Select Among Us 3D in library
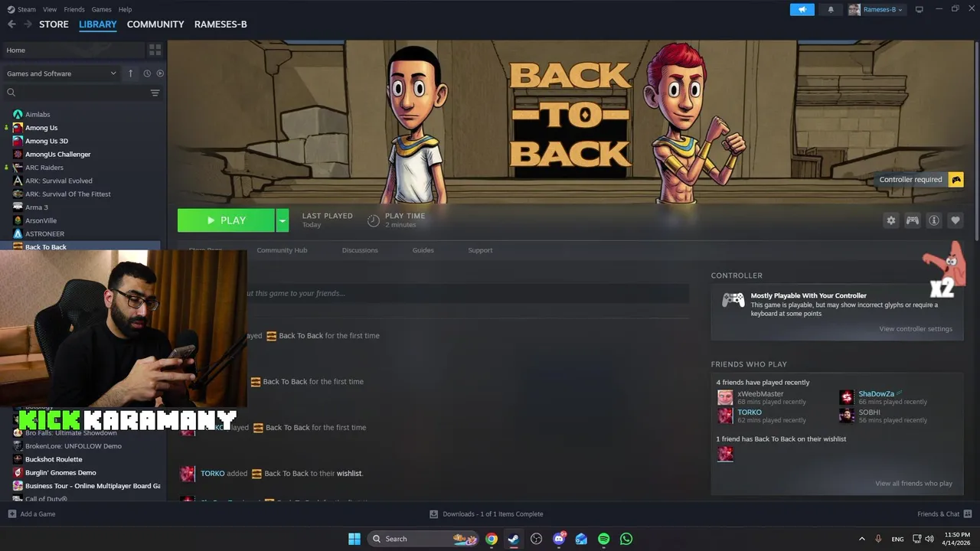This screenshot has height=551, width=980. pyautogui.click(x=47, y=141)
